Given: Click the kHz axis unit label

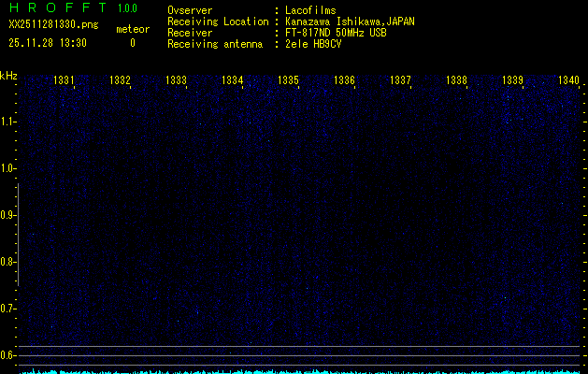Looking at the screenshot, I should click(x=8, y=75).
